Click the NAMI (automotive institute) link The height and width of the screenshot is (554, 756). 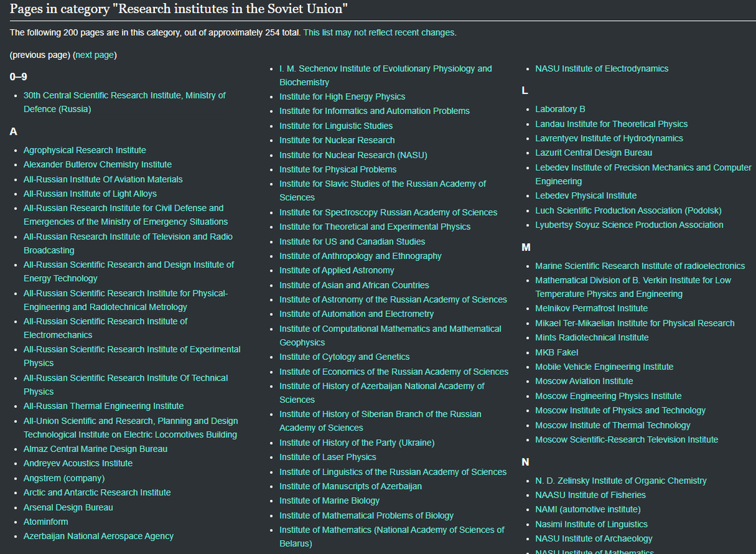click(587, 509)
